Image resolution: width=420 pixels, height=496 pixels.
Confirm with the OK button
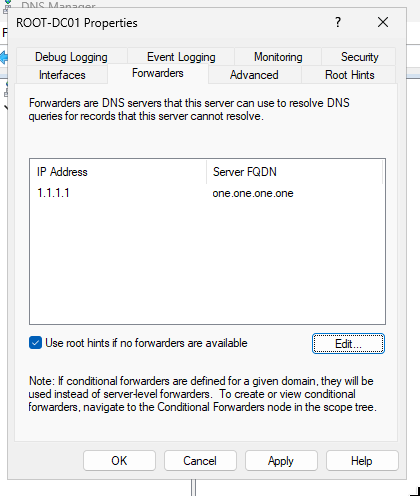pyautogui.click(x=119, y=461)
